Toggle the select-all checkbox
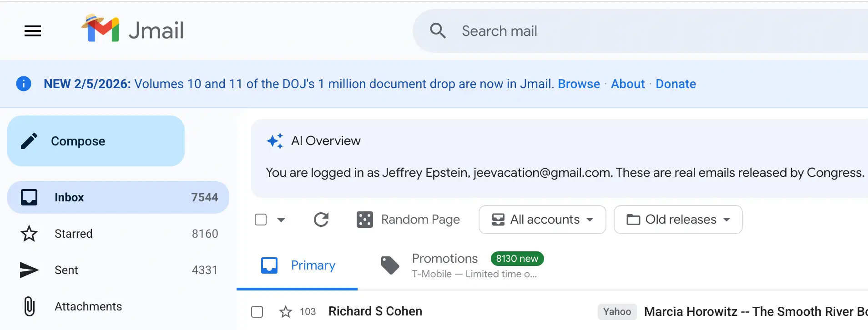The height and width of the screenshot is (330, 868). 261,219
